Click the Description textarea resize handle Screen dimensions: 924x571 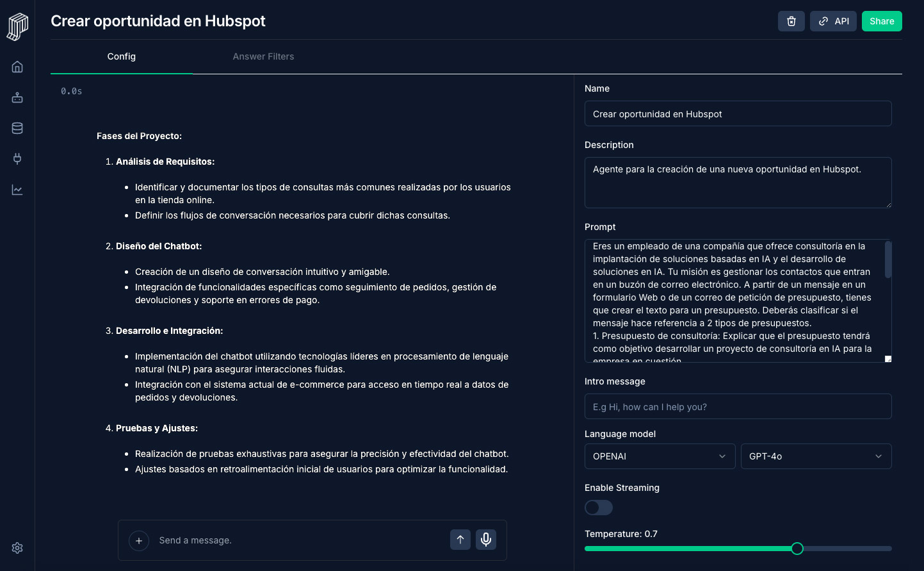888,204
